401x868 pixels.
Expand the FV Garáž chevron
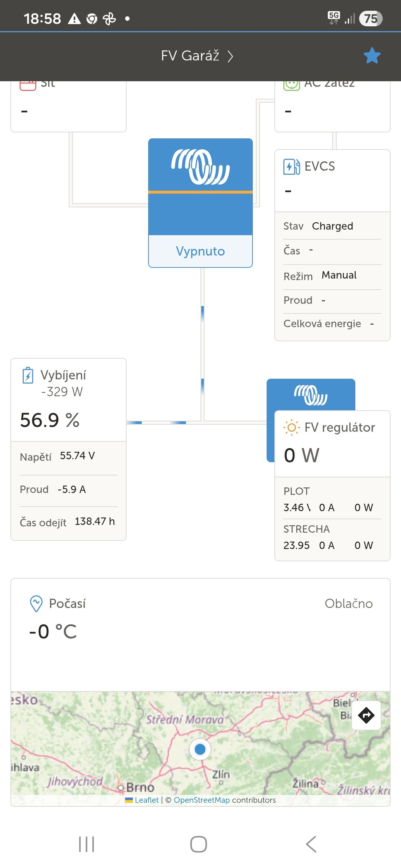point(230,56)
